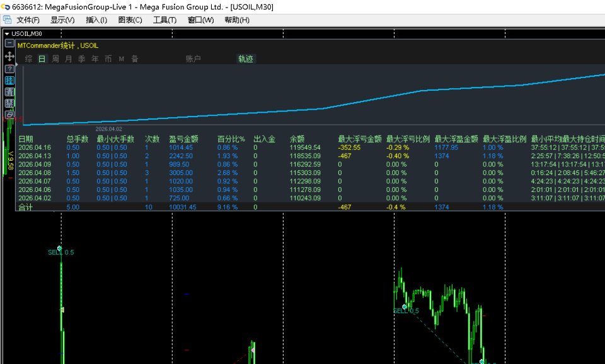Select the crosshair/move icon in left sidebar

click(x=9, y=57)
